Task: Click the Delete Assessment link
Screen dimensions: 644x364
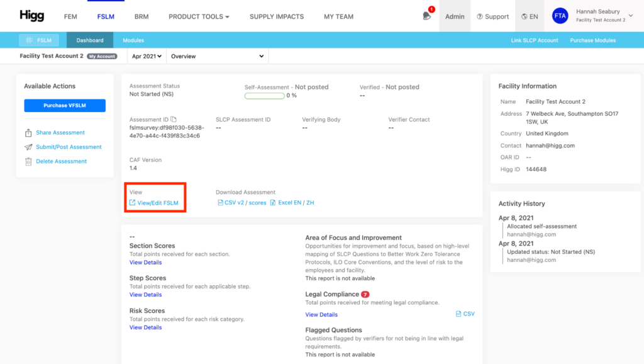Action: pyautogui.click(x=61, y=161)
